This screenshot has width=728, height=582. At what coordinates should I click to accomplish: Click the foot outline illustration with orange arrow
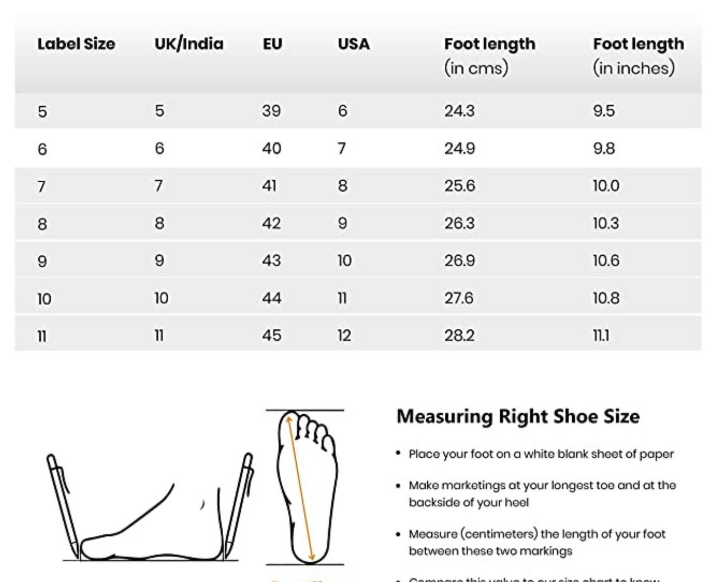pos(305,487)
